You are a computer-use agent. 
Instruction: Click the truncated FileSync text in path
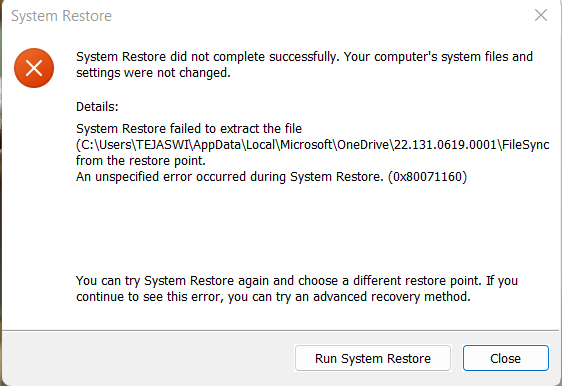(x=525, y=145)
